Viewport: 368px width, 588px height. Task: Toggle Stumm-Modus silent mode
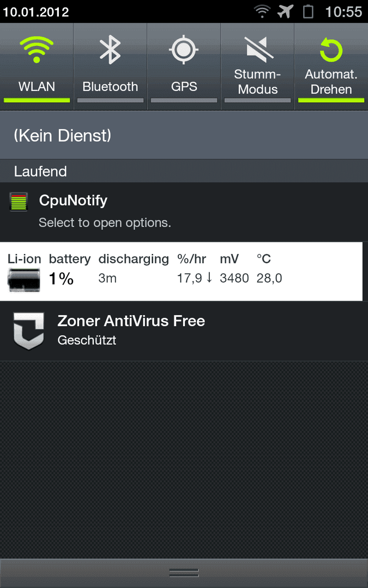pyautogui.click(x=257, y=66)
